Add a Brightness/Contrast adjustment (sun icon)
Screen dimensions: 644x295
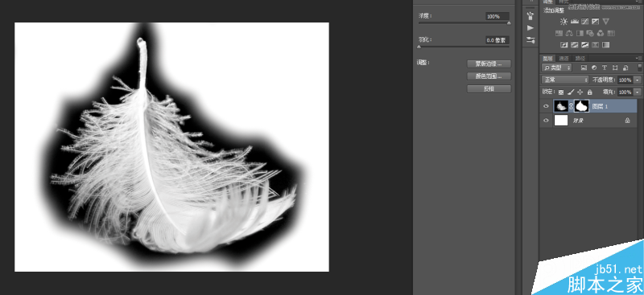[564, 22]
